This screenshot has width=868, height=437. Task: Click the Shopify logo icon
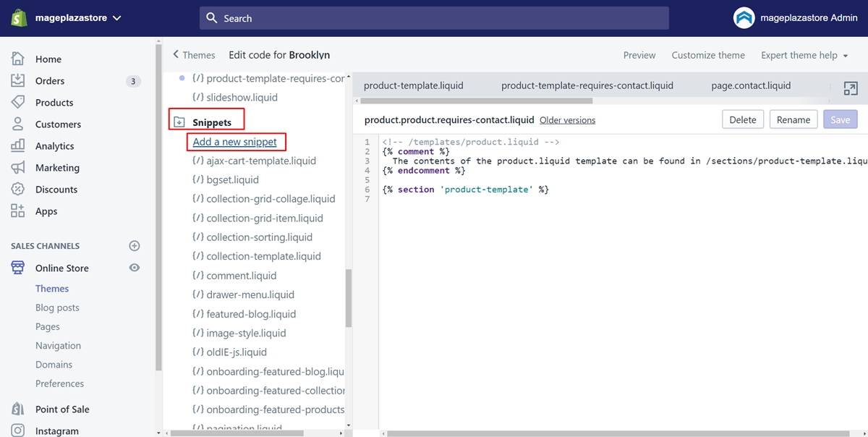point(19,17)
